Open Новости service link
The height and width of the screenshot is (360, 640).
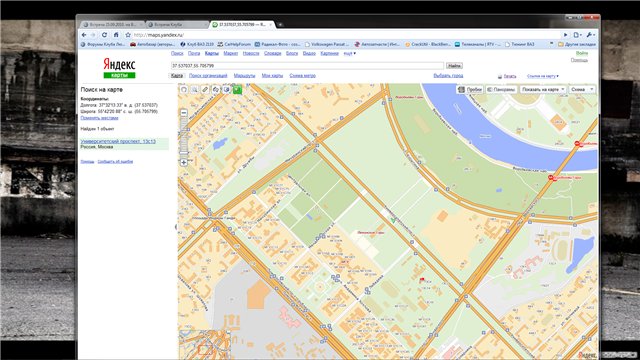[x=251, y=53]
